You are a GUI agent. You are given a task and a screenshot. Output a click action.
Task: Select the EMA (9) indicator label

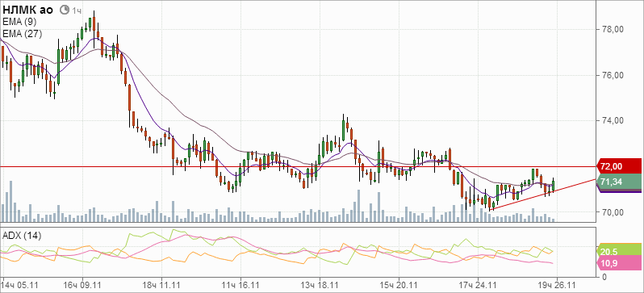(x=19, y=22)
